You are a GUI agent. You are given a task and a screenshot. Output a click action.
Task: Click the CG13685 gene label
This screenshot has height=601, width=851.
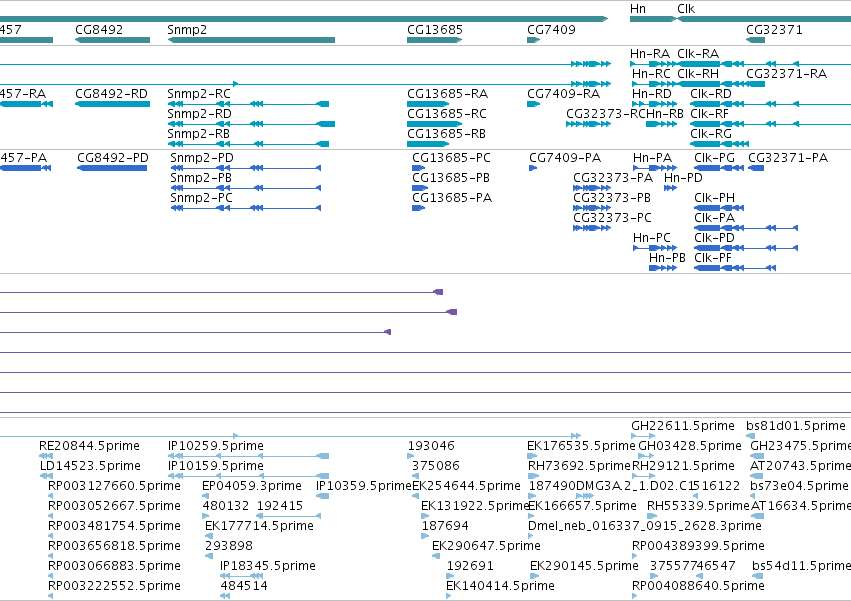[435, 30]
